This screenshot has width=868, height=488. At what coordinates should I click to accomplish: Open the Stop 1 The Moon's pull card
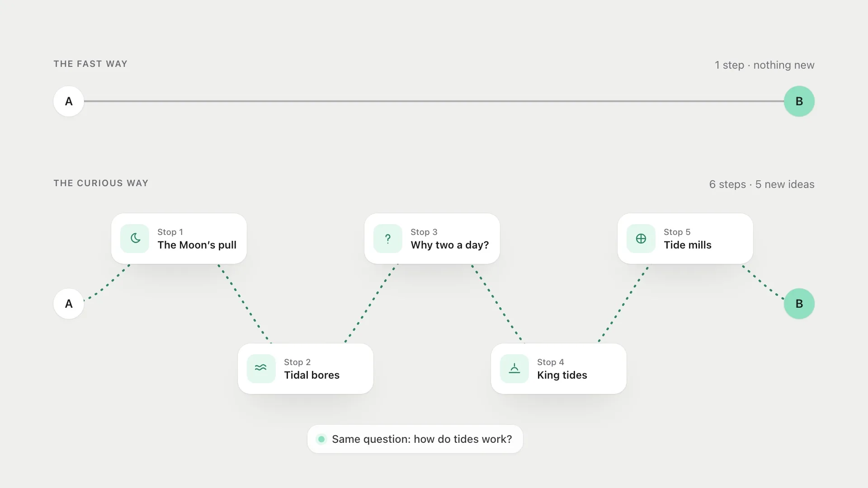pos(179,239)
